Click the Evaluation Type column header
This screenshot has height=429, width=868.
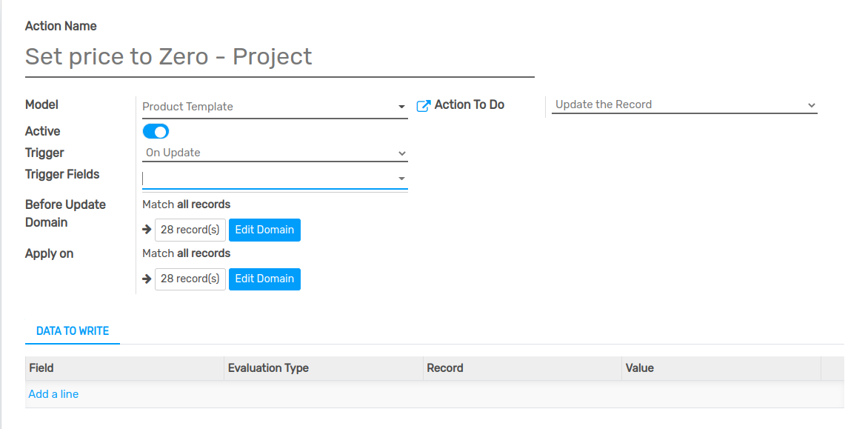coord(268,368)
